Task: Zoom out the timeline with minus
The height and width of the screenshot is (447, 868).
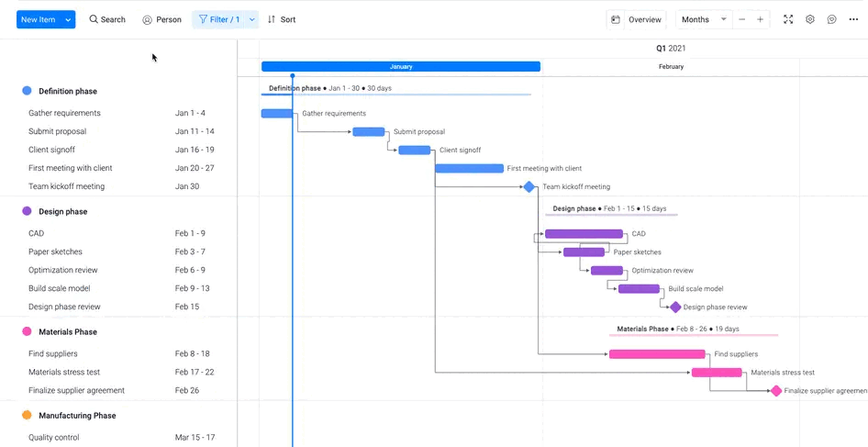Action: (x=742, y=19)
